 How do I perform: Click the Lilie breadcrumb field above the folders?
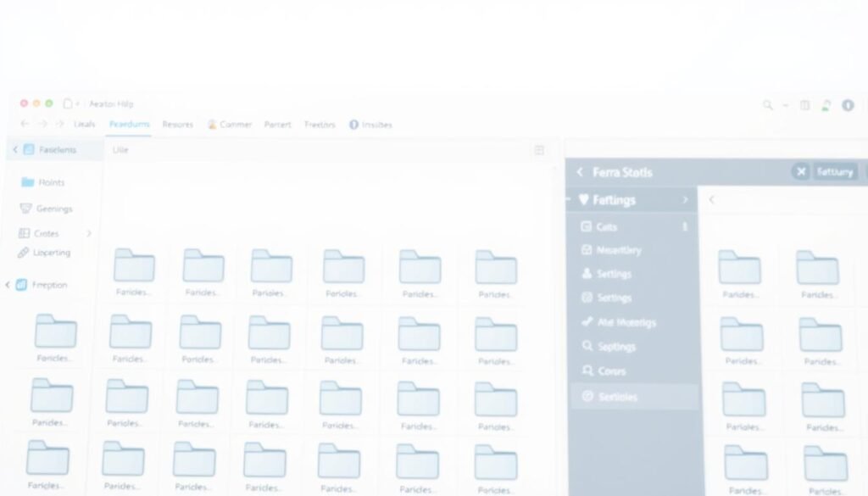point(120,150)
